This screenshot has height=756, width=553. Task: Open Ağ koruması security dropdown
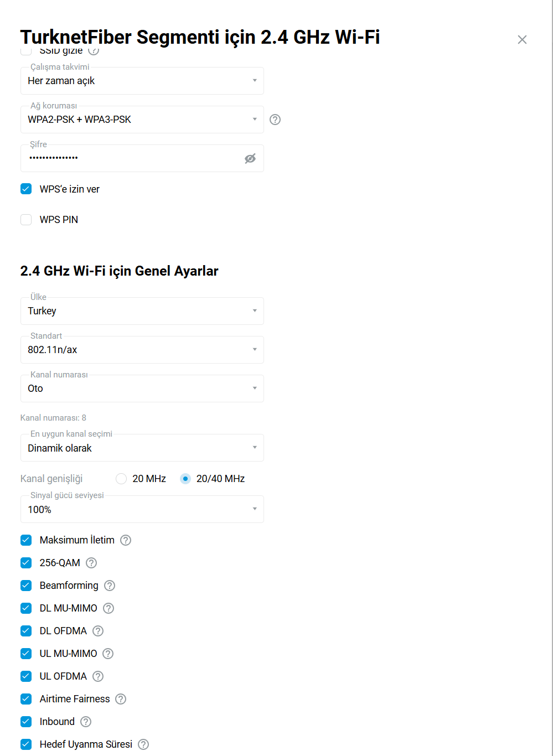point(142,120)
